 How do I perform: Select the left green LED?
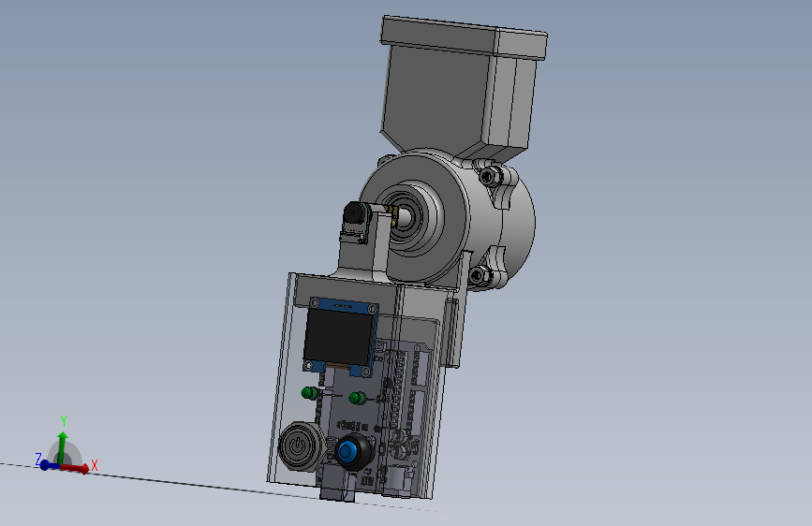(310, 393)
